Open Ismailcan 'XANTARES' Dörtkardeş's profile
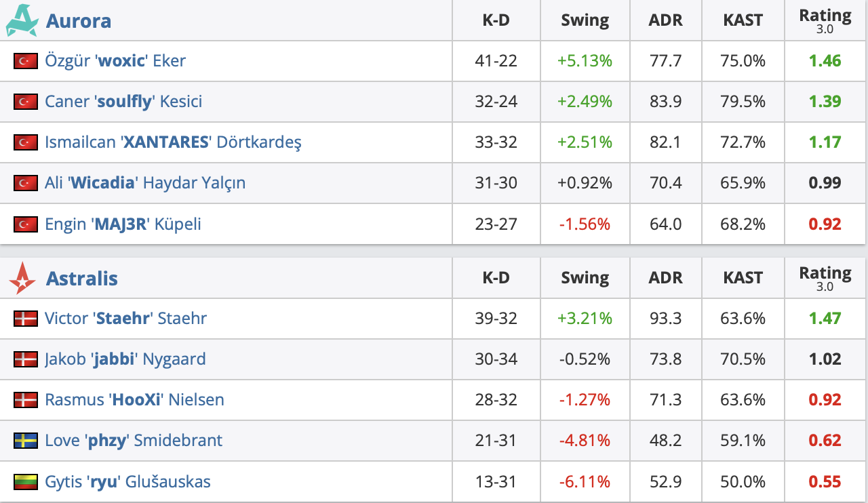The height and width of the screenshot is (503, 868). tap(173, 142)
